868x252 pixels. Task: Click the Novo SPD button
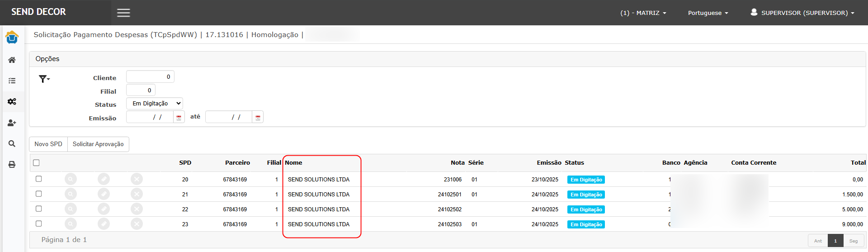tap(48, 144)
